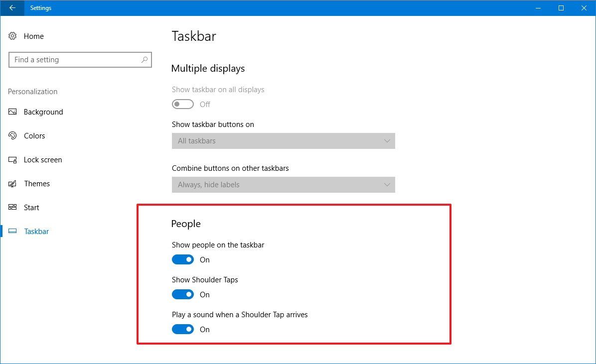Image resolution: width=596 pixels, height=364 pixels.
Task: Select the Taskbar menu entry
Action: (37, 231)
